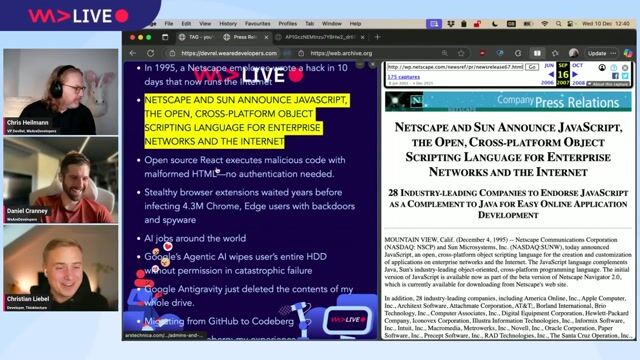640x360 pixels.
Task: Go to previous capture with left arrow
Action: (551, 74)
